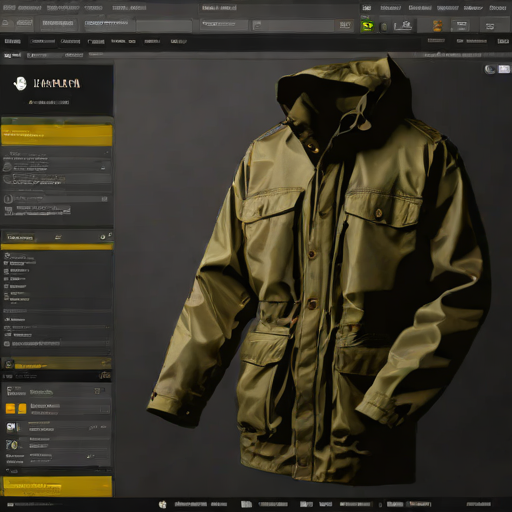The image size is (512, 512).
Task: Click the white mascot logo in the sidebar
Action: click(20, 83)
